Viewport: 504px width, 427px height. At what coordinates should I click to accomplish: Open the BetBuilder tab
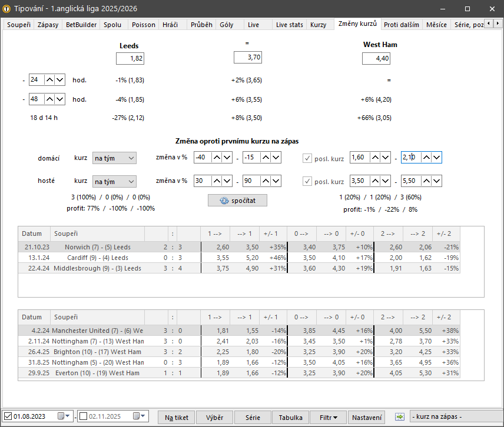(81, 25)
